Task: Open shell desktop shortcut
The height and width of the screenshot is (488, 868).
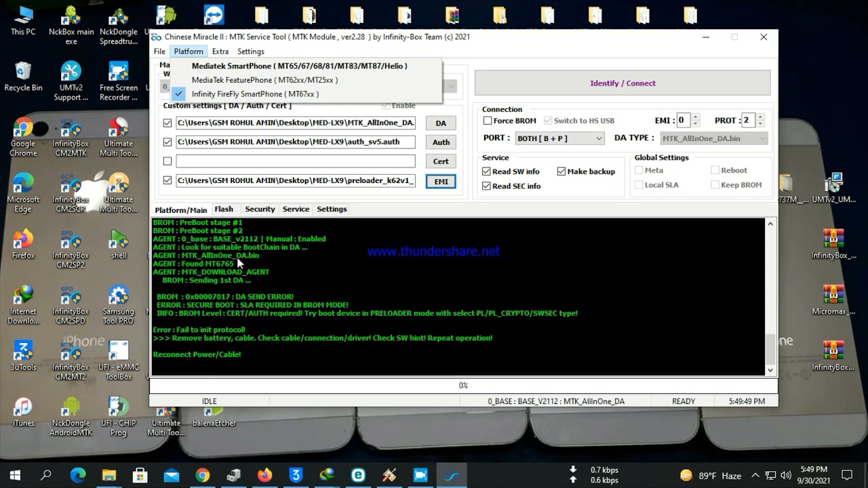Action: (119, 244)
